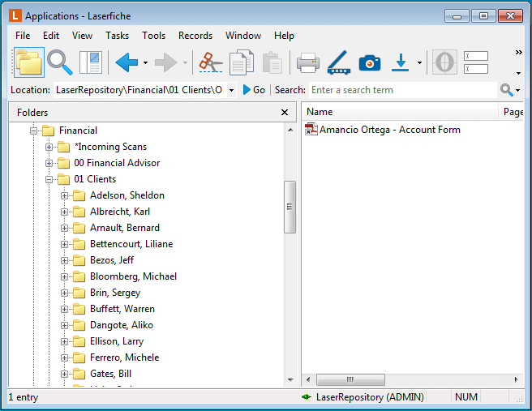Open the Location path dropdown
This screenshot has height=411, width=532.
[231, 90]
